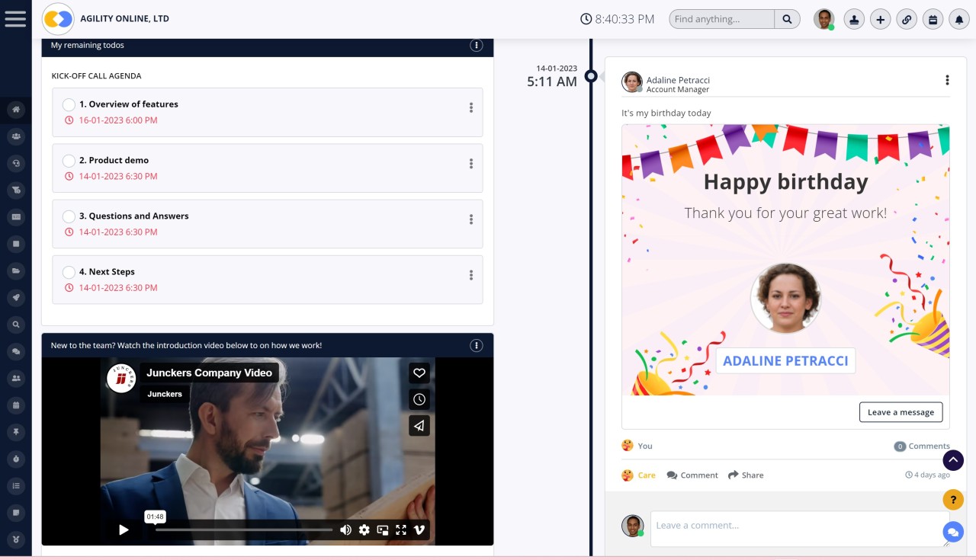Viewport: 976px width, 560px height.
Task: Open the Home icon in the sidebar
Action: 16,109
